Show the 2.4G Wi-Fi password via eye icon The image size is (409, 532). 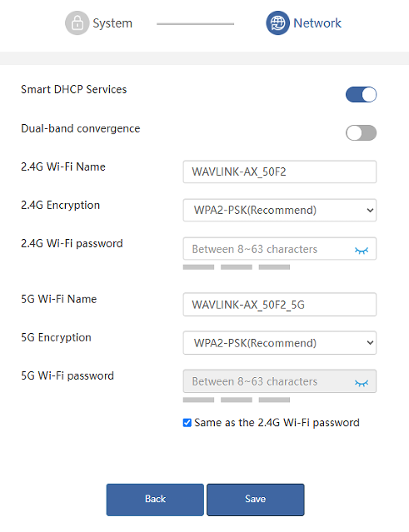tap(362, 251)
